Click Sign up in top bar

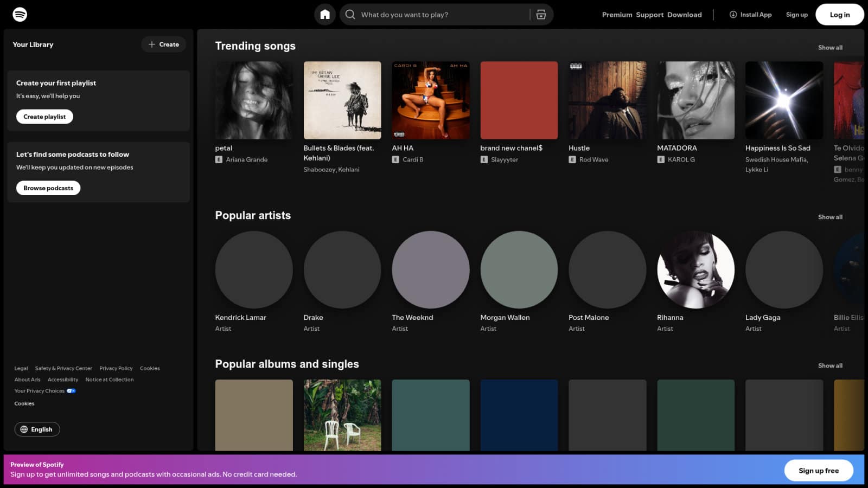point(796,15)
